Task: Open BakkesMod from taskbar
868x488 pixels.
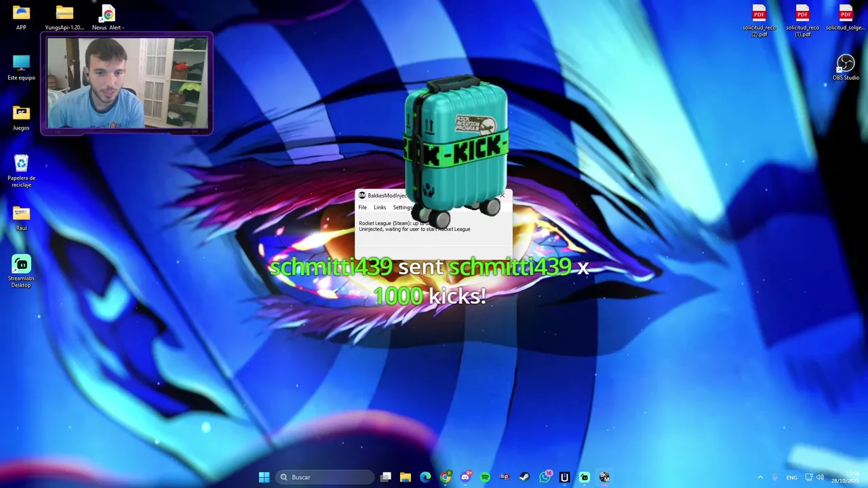Action: (604, 477)
